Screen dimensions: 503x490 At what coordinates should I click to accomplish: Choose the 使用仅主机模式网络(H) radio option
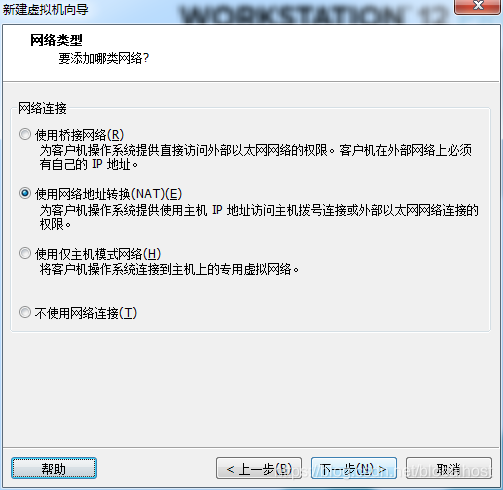[x=25, y=253]
